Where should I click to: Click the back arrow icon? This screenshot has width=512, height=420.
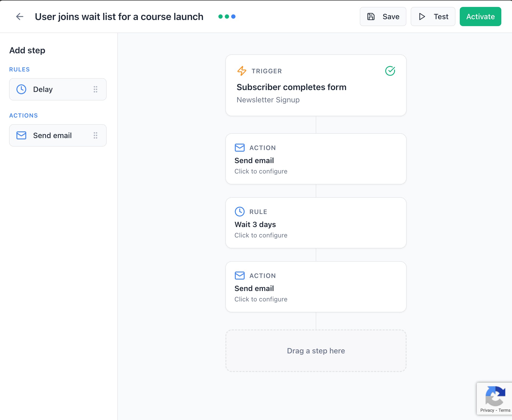20,17
